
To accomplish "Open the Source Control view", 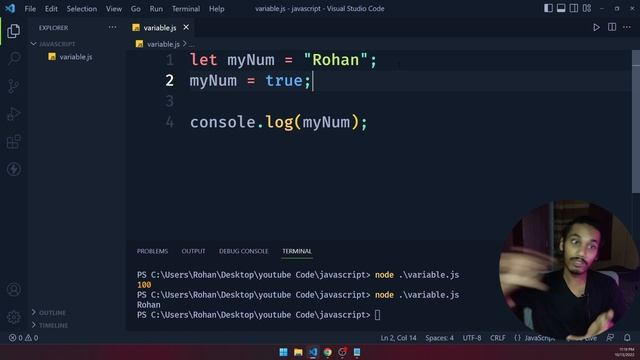I will [x=13, y=86].
